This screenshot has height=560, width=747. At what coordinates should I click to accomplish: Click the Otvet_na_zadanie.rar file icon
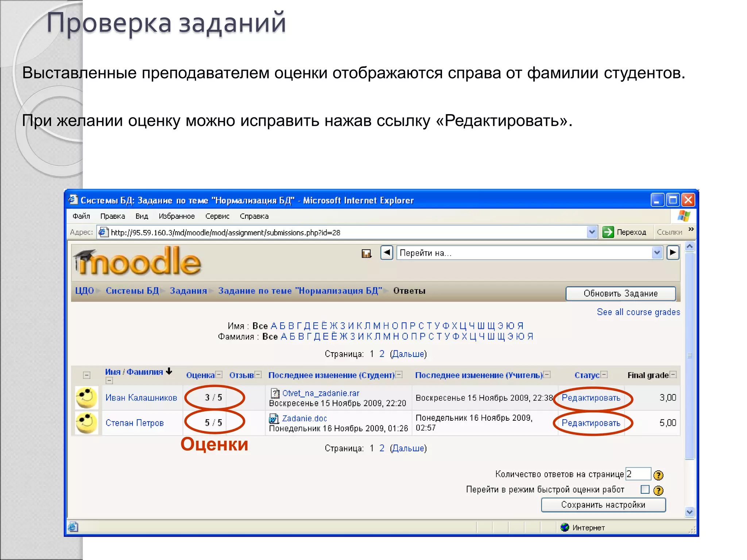pos(275,393)
